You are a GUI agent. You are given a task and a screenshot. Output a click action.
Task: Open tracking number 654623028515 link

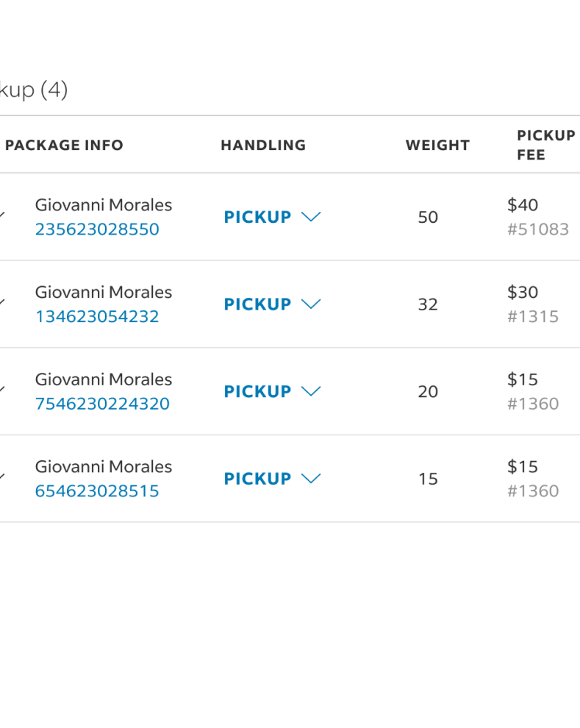pos(97,491)
